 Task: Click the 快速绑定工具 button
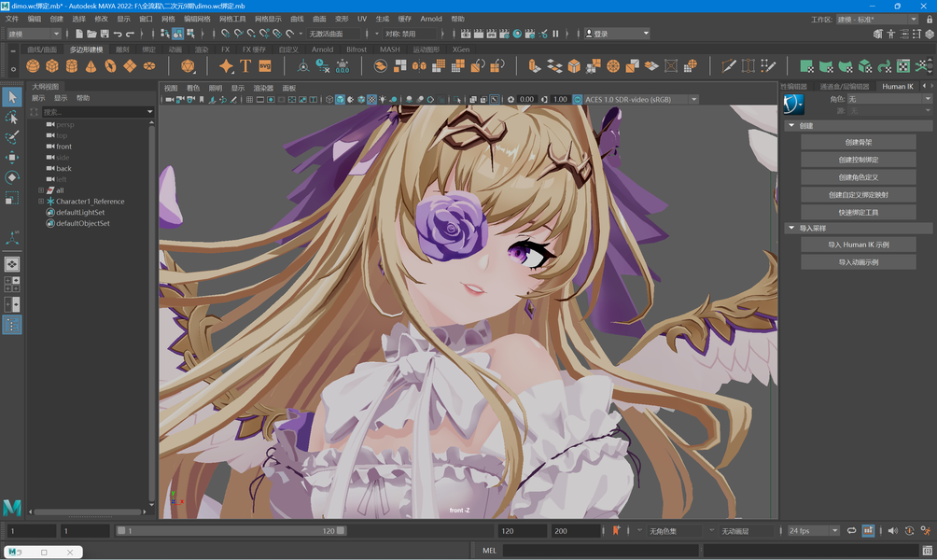[858, 212]
